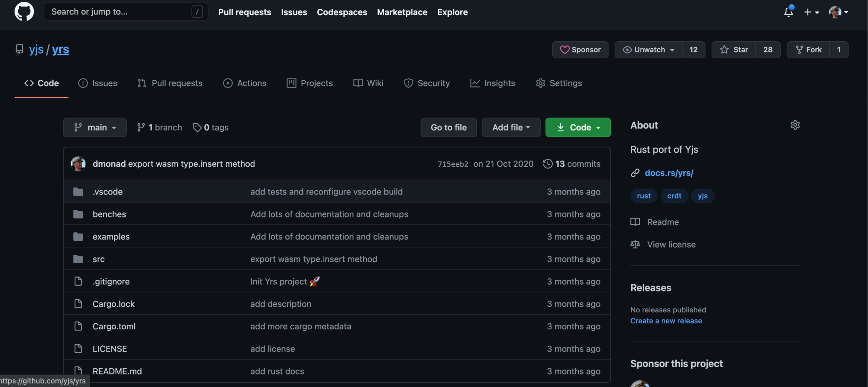Click the View license scale icon
Viewport: 868px width, 387px height.
point(635,244)
